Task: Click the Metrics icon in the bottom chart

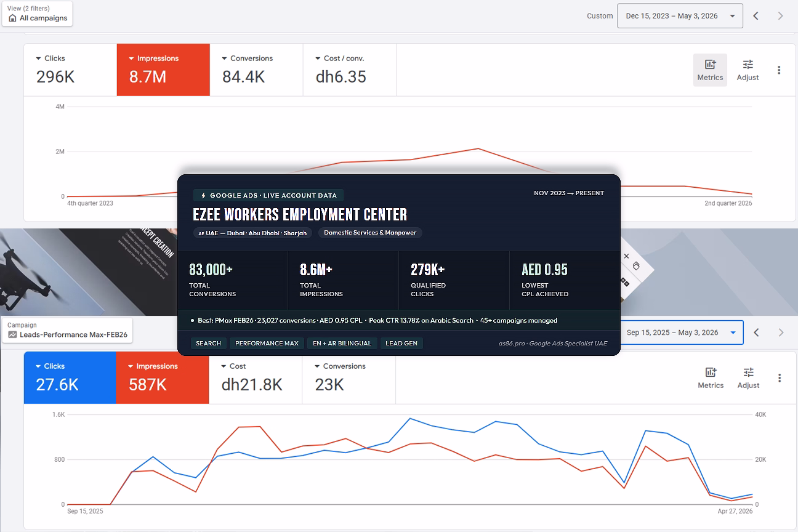Action: pos(711,377)
